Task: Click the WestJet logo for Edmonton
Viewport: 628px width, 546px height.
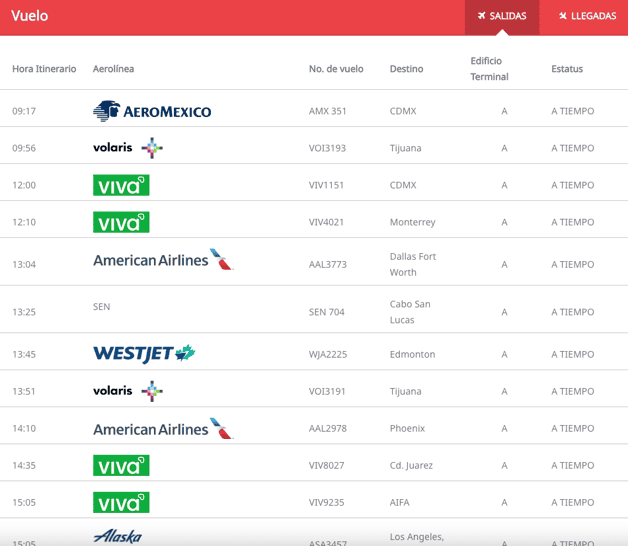Action: [x=144, y=354]
